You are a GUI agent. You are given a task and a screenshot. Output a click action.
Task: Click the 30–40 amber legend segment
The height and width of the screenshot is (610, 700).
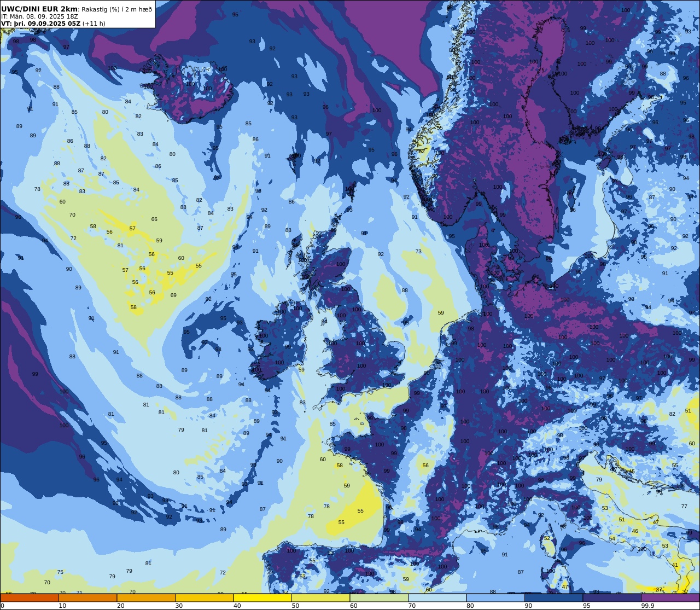(204, 598)
